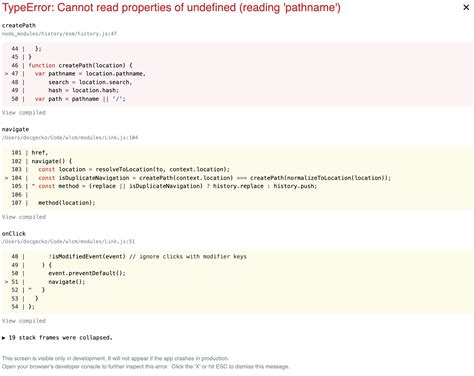Open the history.js:47 file path

coord(59,34)
